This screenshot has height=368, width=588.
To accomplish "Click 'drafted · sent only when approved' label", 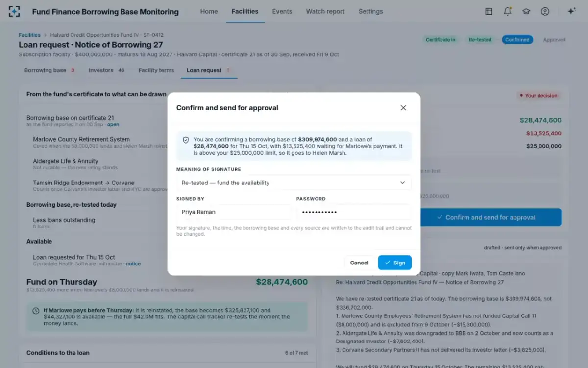I will (x=523, y=248).
